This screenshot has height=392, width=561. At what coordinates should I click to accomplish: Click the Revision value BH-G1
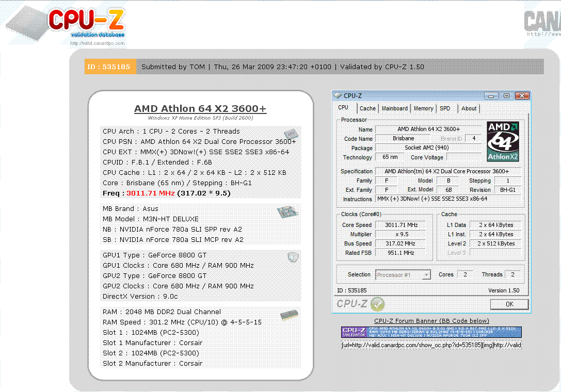(x=508, y=190)
